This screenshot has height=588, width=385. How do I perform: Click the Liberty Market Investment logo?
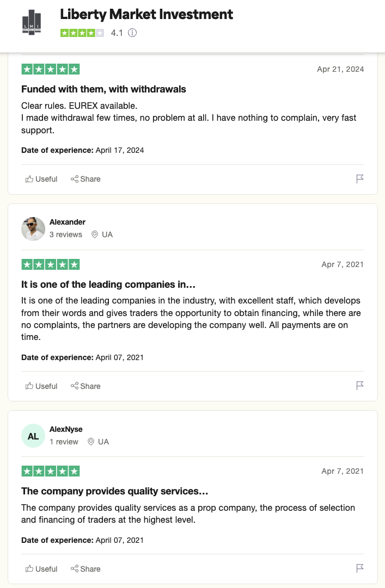[32, 22]
